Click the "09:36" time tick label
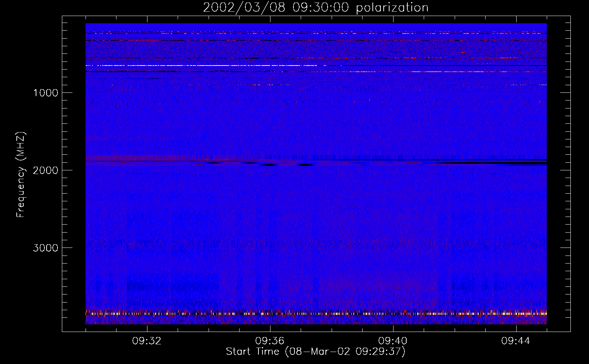Image resolution: width=589 pixels, height=364 pixels. coord(270,341)
